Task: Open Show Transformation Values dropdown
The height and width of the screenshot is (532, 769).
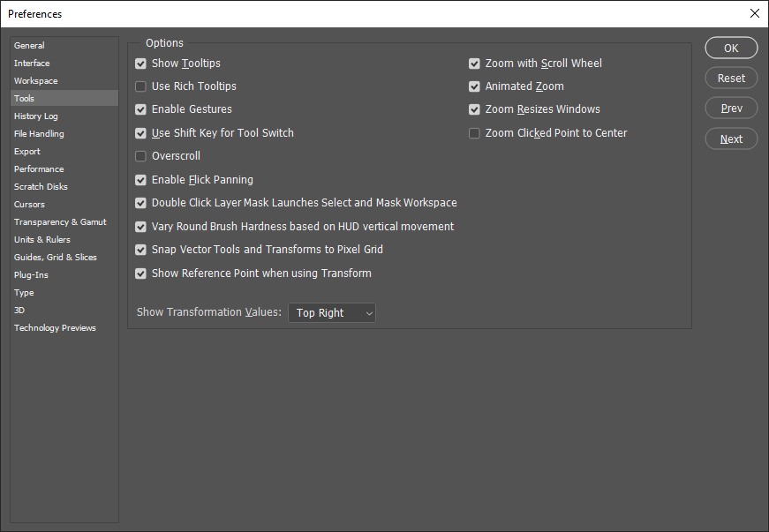Action: [x=332, y=313]
